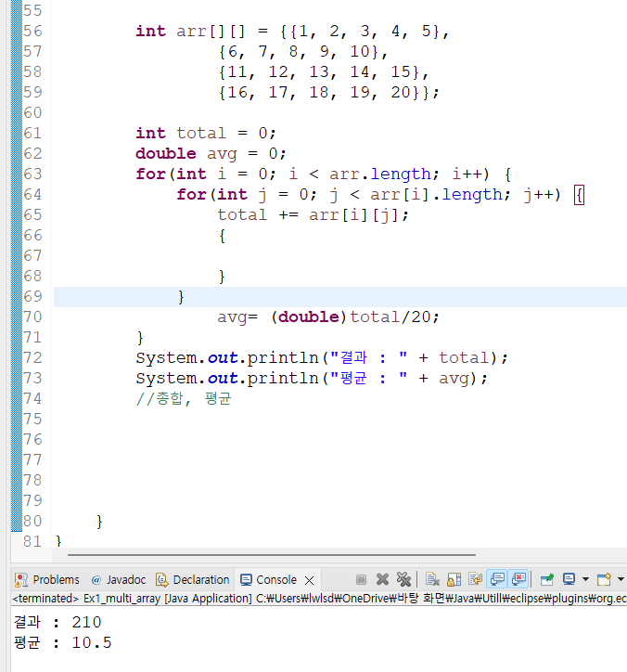Click outer for loop on line 63

(324, 174)
